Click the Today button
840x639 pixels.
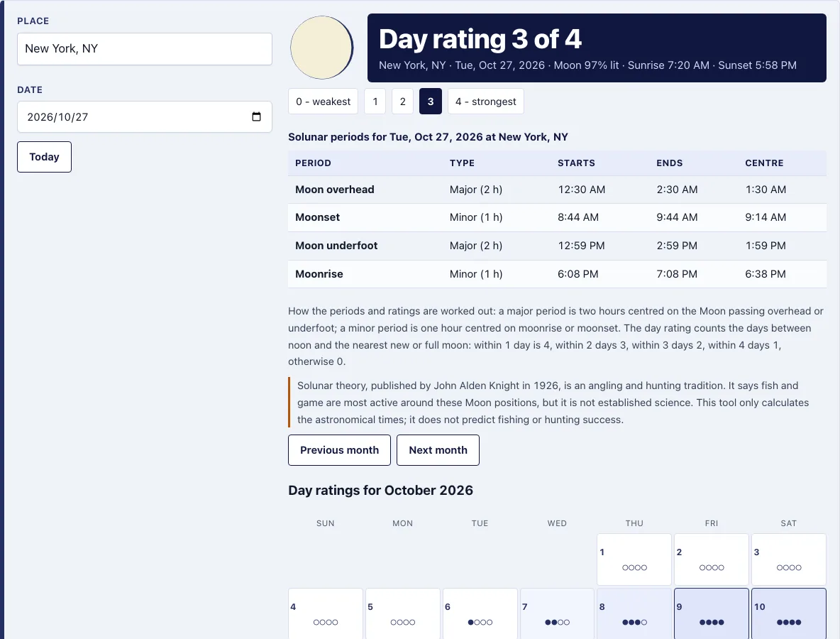tap(45, 157)
